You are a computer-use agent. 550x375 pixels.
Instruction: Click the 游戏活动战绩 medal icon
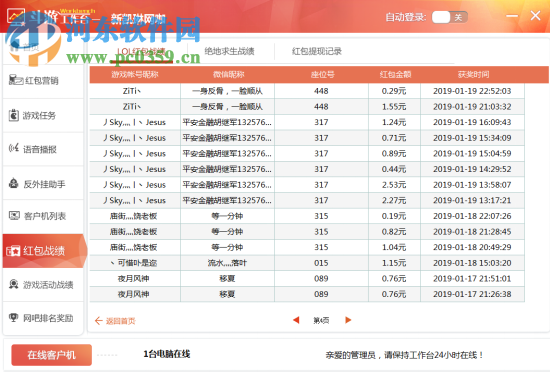click(x=14, y=284)
